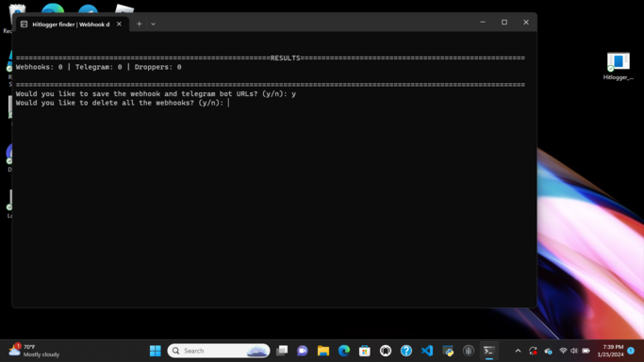Click the Webhooks: 0 results text

(39, 67)
